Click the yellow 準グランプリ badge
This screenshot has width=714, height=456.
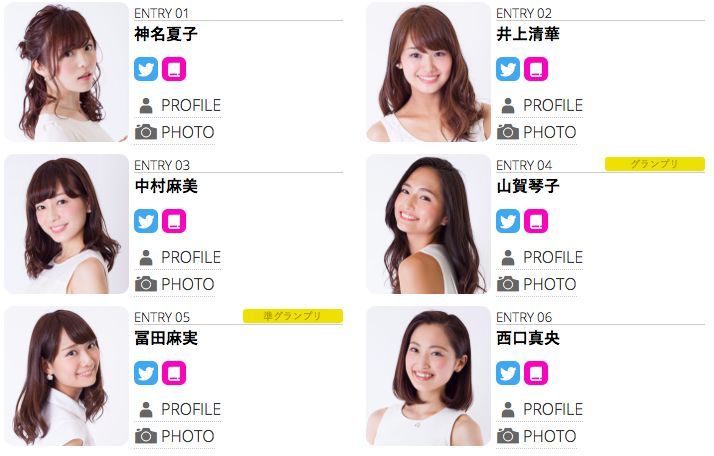pos(293,316)
